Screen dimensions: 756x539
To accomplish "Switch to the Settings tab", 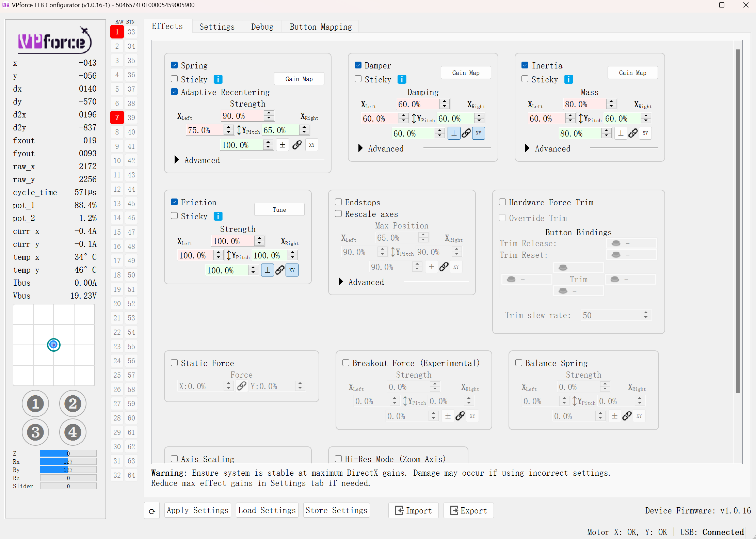I will tap(217, 27).
